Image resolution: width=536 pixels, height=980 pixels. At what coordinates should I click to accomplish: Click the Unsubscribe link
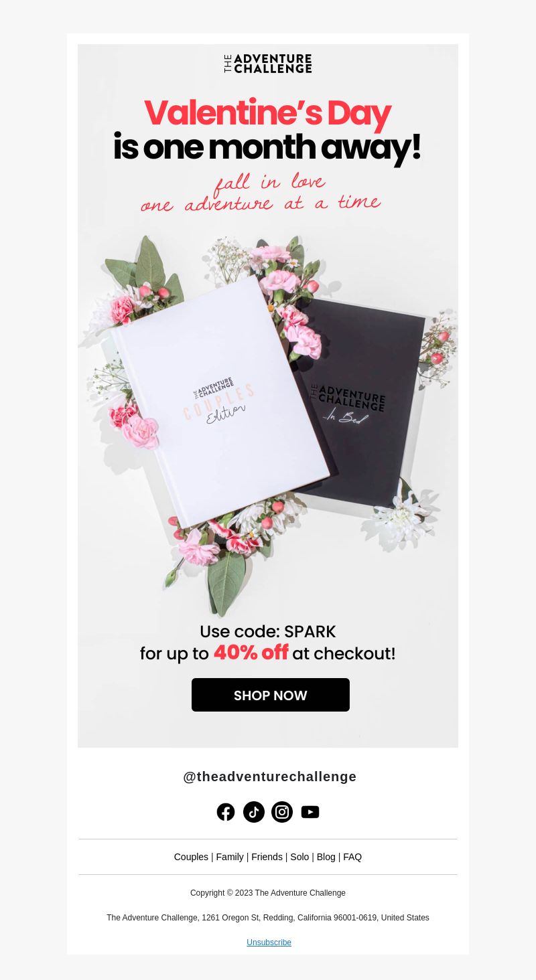coord(269,943)
